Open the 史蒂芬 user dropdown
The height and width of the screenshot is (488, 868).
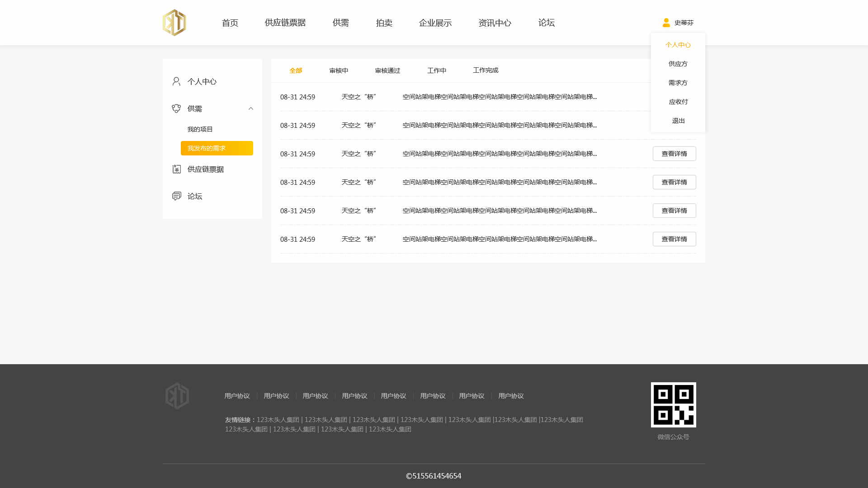pos(683,23)
